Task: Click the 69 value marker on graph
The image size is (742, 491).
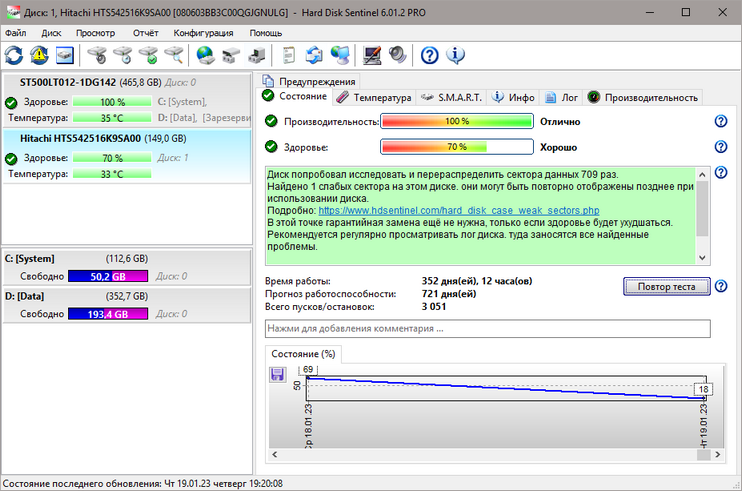Action: [x=308, y=369]
